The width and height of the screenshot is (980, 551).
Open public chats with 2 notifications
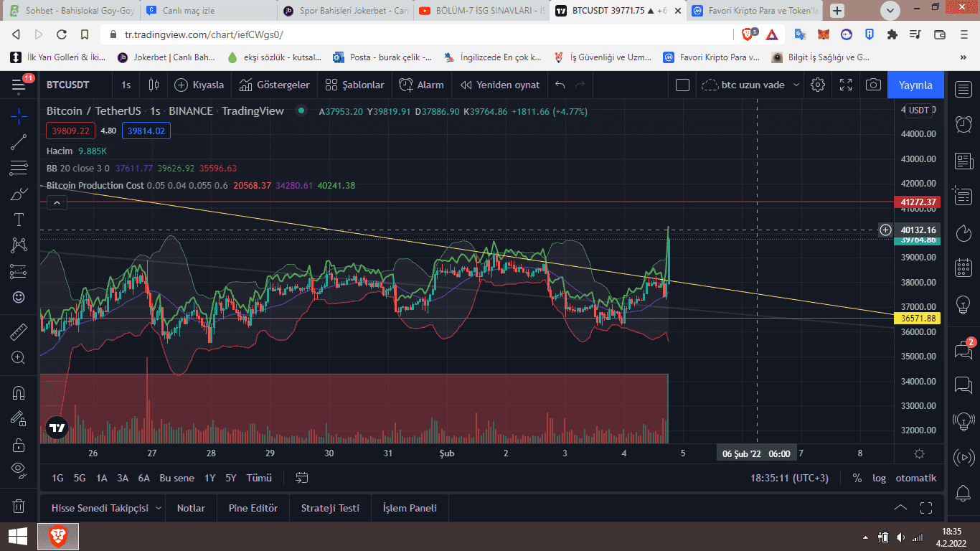click(963, 349)
